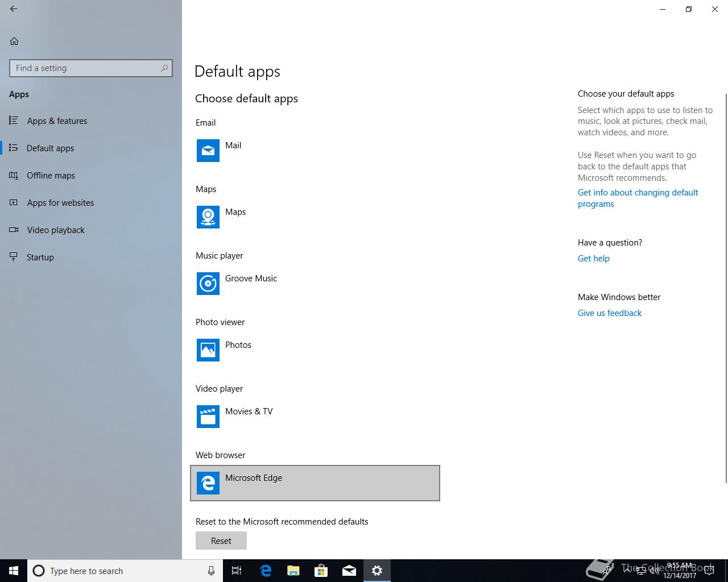Viewport: 728px width, 582px height.
Task: Change default web browser Microsoft Edge
Action: (x=315, y=483)
